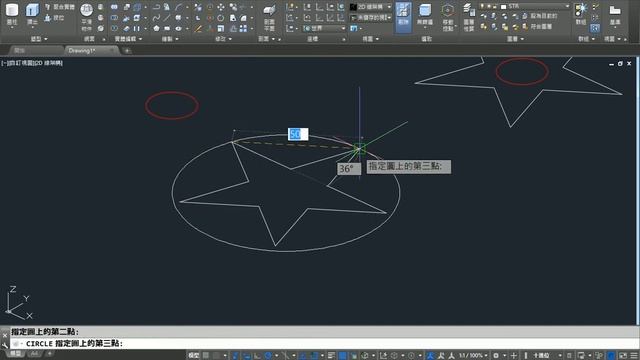Open the workspace switching gear menu
Viewport: 640px width, 360px height.
[498, 356]
